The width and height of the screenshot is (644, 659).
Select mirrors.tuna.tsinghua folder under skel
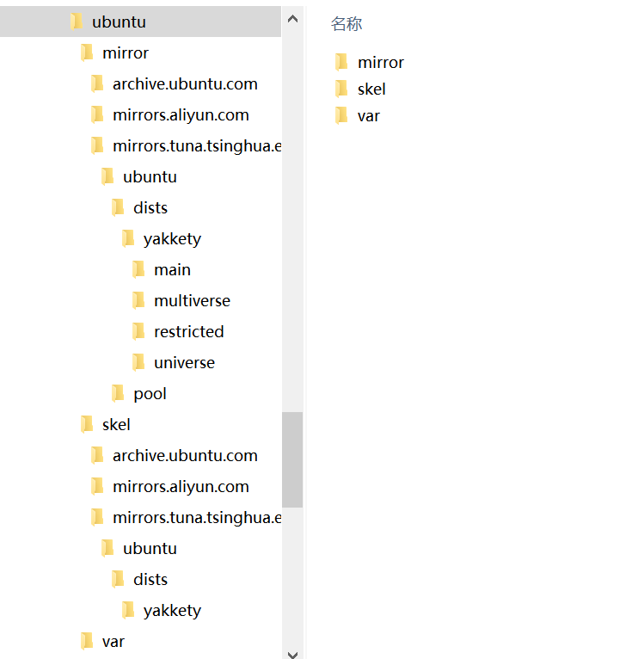[x=197, y=517]
